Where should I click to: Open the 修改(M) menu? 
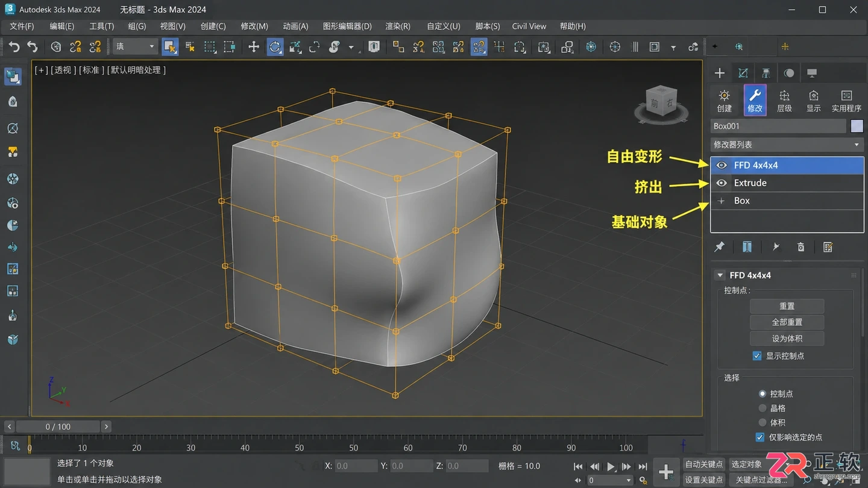tap(254, 26)
